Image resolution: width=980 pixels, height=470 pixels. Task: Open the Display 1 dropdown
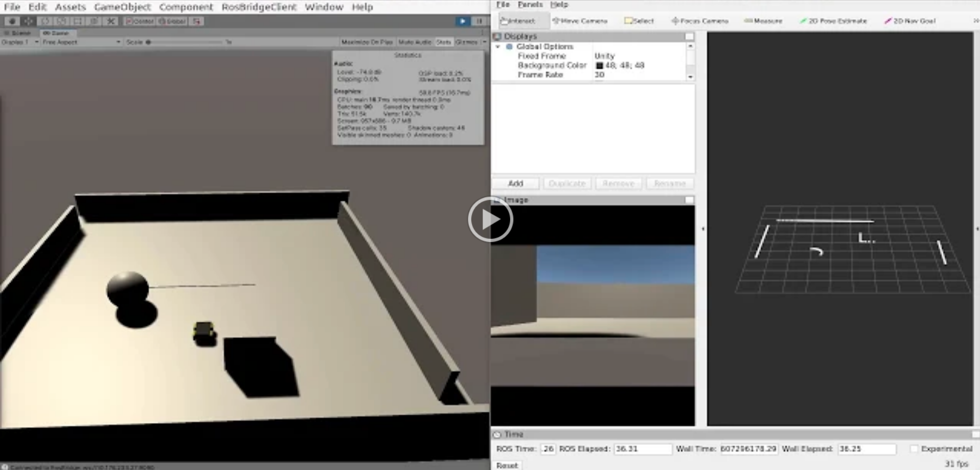[20, 42]
